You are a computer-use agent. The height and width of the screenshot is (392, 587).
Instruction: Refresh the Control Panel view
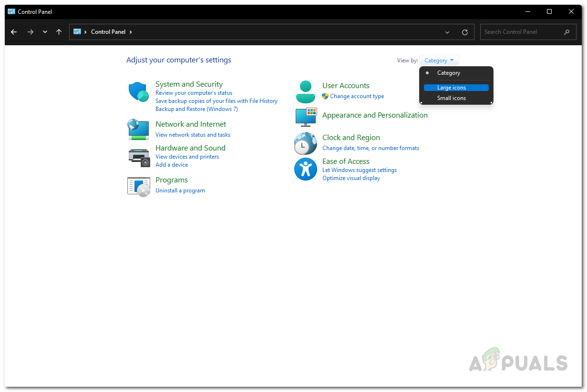tap(465, 32)
